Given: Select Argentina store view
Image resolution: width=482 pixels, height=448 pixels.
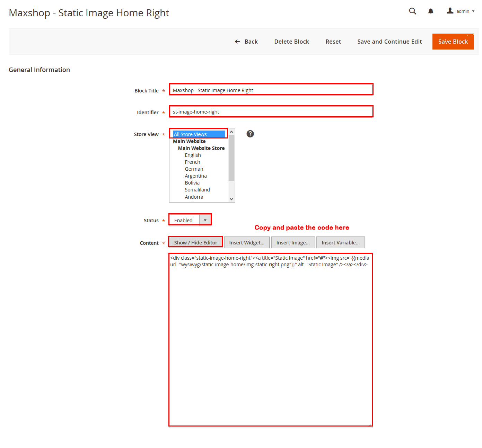Looking at the screenshot, I should (x=195, y=176).
